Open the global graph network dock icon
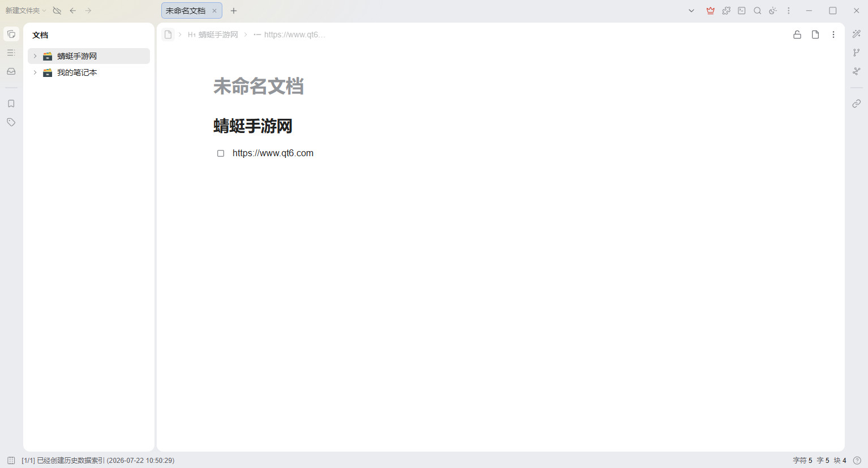868x468 pixels. point(857,71)
